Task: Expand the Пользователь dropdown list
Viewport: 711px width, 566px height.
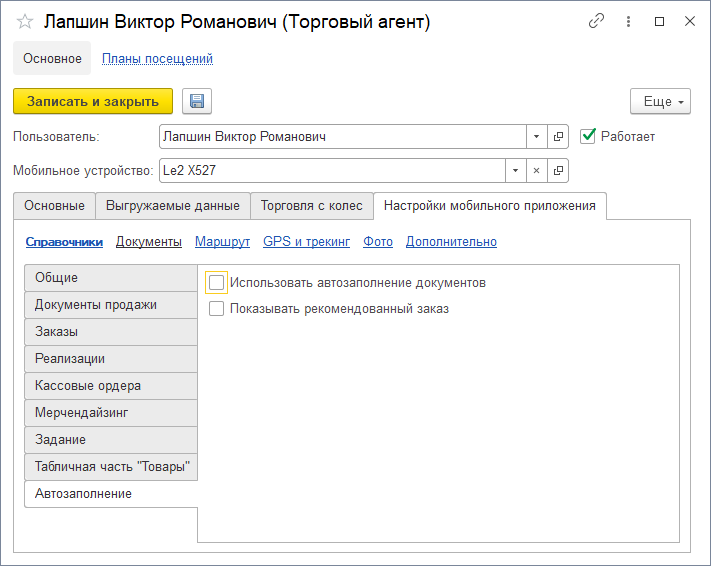Action: (x=537, y=136)
